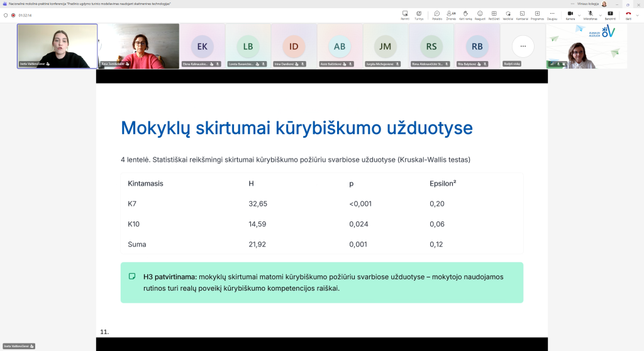Expand microphone options dropdown arrow

click(599, 14)
